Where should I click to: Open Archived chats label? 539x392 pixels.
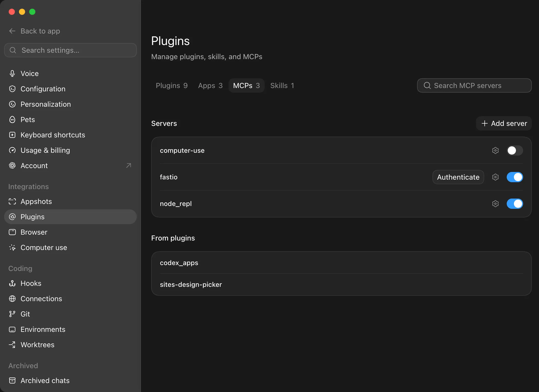45,380
